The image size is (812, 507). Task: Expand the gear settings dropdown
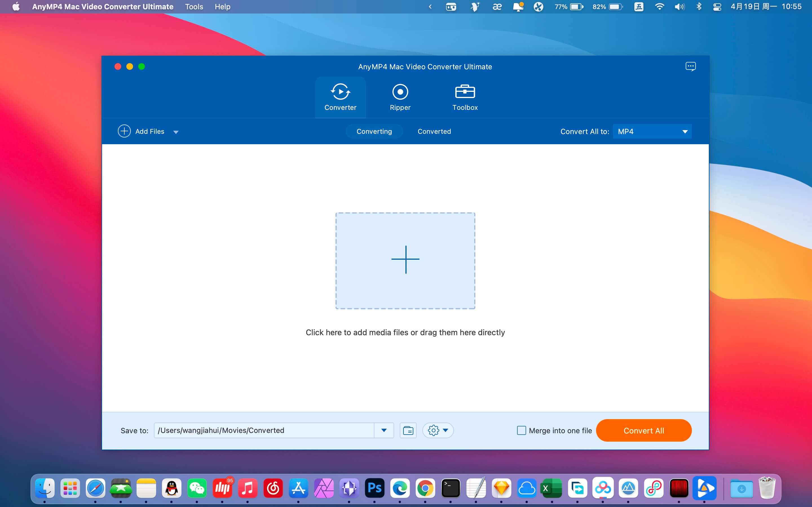tap(438, 430)
